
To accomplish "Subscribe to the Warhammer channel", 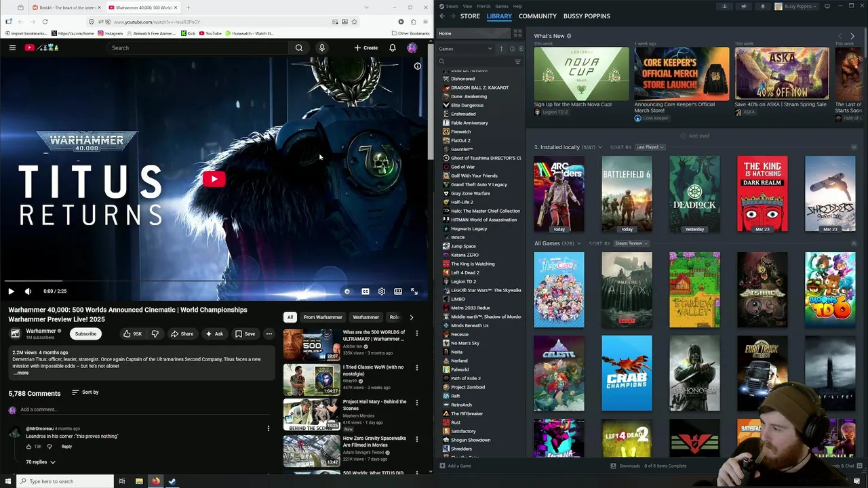I will [85, 333].
